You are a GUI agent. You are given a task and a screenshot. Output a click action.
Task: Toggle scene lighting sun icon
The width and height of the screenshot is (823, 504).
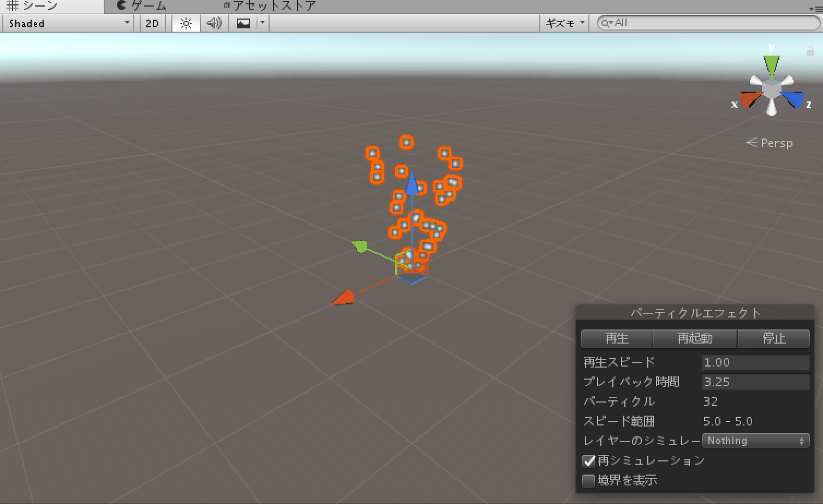(186, 23)
